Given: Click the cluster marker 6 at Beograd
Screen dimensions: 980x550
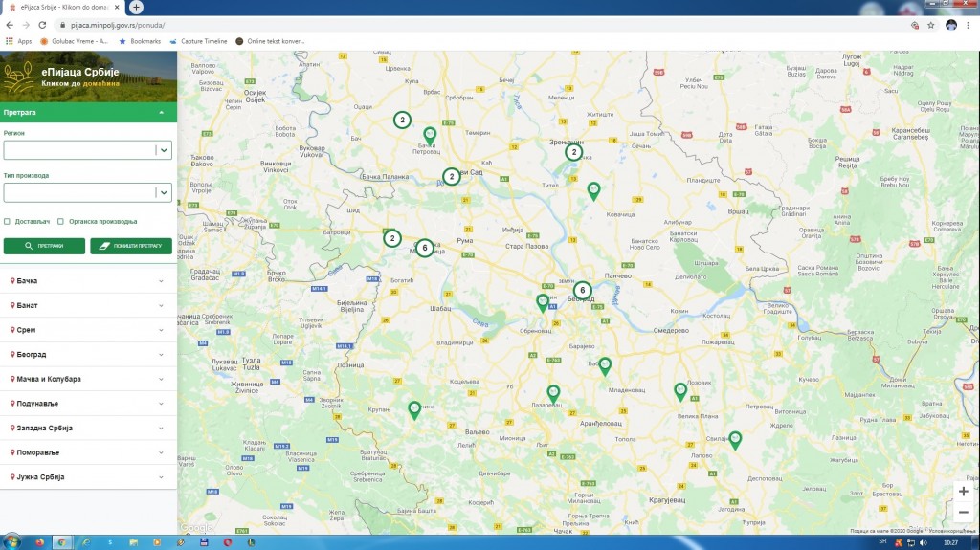Looking at the screenshot, I should (x=583, y=290).
